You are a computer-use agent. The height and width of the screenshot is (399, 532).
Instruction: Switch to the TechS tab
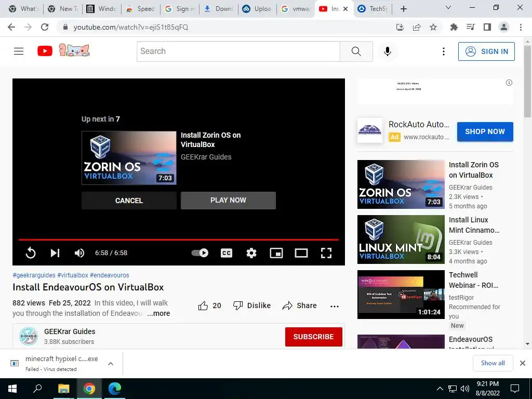pyautogui.click(x=373, y=9)
